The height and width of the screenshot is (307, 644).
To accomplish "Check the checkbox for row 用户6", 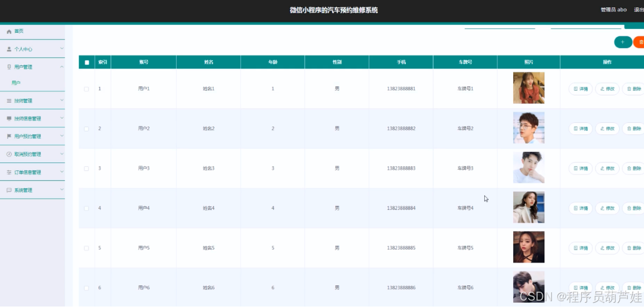I will [x=86, y=288].
